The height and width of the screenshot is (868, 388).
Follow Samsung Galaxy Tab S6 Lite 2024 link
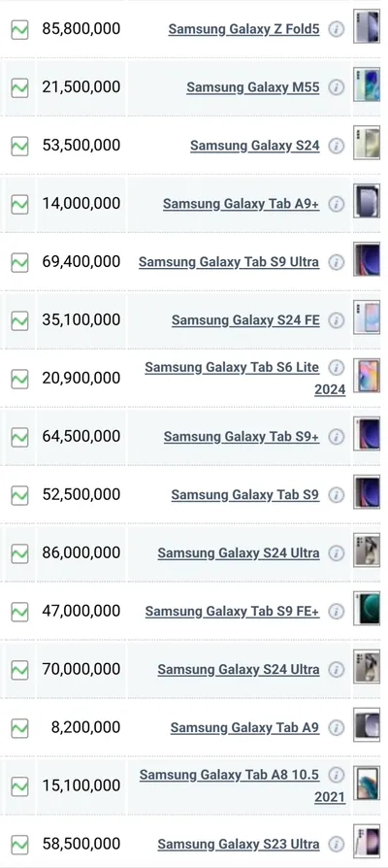244,379
